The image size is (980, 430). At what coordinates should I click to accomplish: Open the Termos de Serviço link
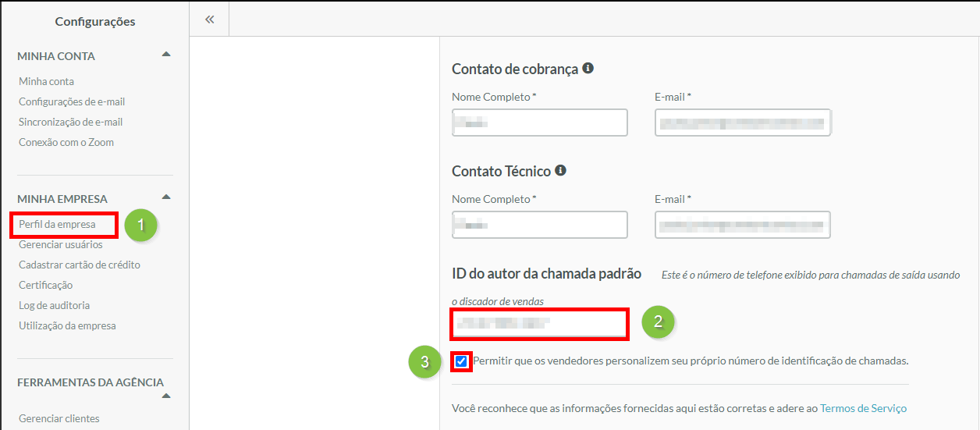[864, 408]
